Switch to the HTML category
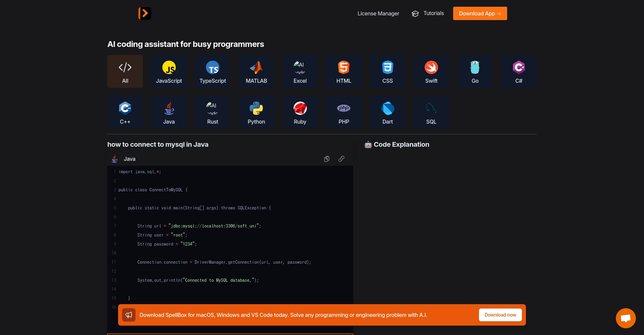Screen dimensions: 644x335 (x=344, y=72)
